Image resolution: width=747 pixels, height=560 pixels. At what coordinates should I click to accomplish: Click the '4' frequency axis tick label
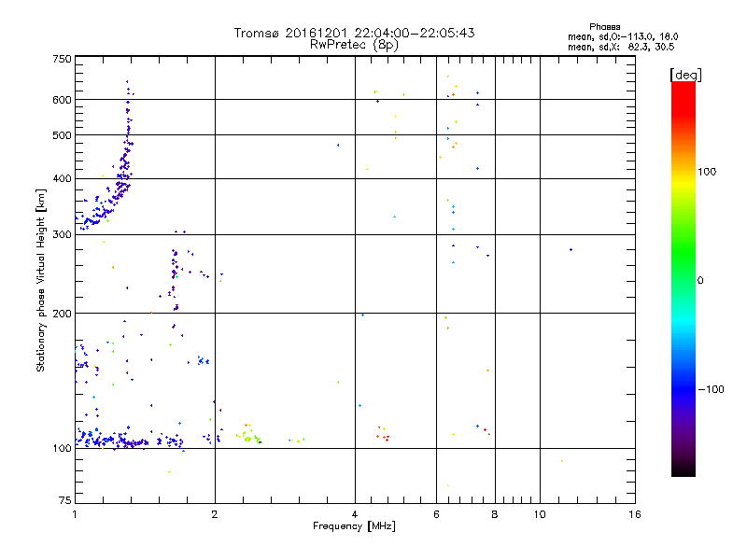(355, 514)
